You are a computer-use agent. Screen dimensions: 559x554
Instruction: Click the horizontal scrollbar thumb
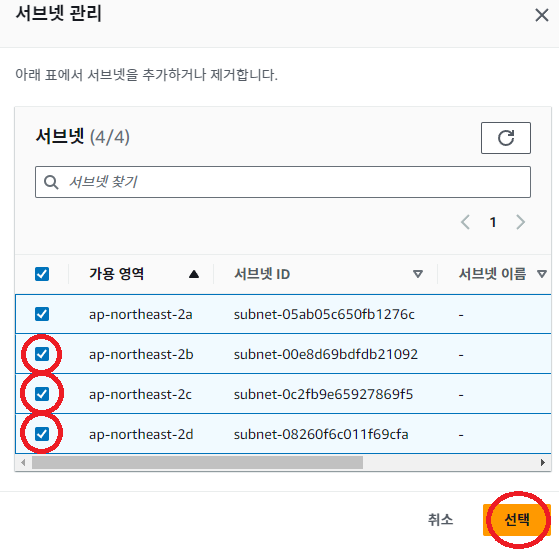pyautogui.click(x=197, y=462)
